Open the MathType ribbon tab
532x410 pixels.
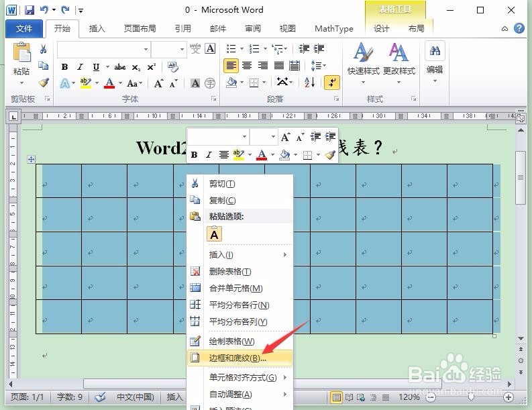(x=334, y=28)
